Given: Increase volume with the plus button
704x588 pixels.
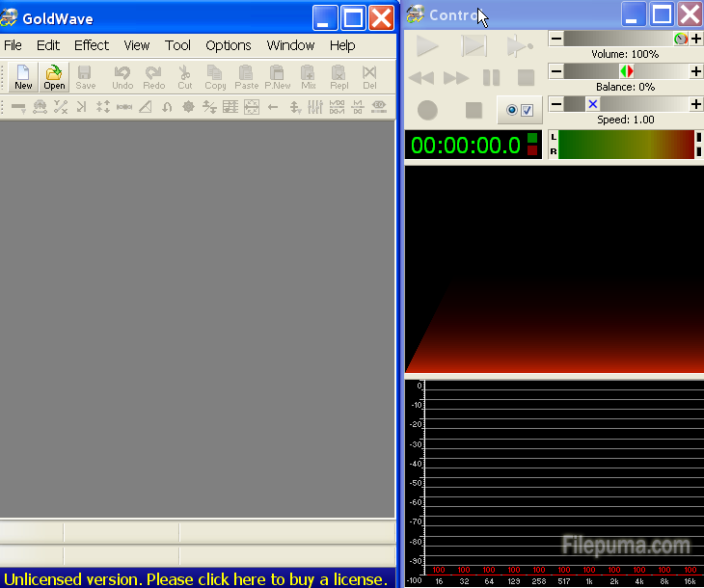Looking at the screenshot, I should (x=695, y=39).
